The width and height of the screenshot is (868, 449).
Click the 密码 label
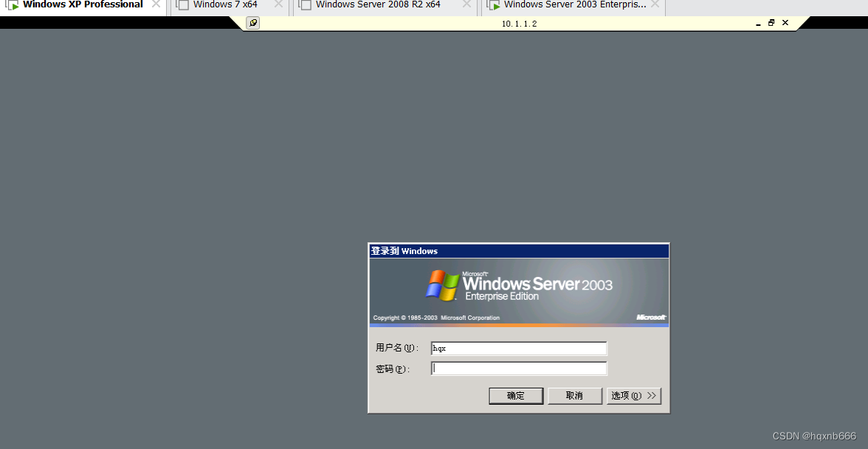(x=393, y=369)
